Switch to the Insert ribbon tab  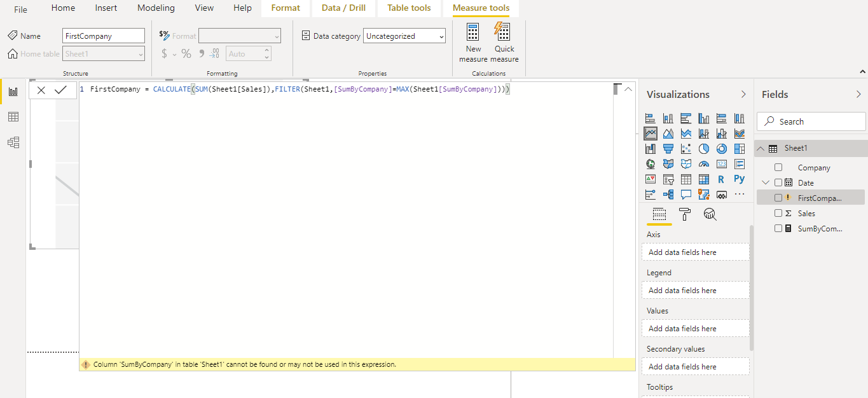click(106, 8)
